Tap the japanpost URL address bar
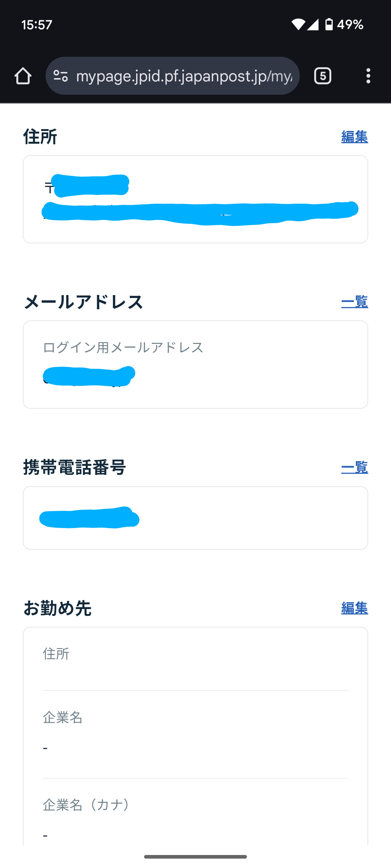The image size is (391, 868). point(184,76)
